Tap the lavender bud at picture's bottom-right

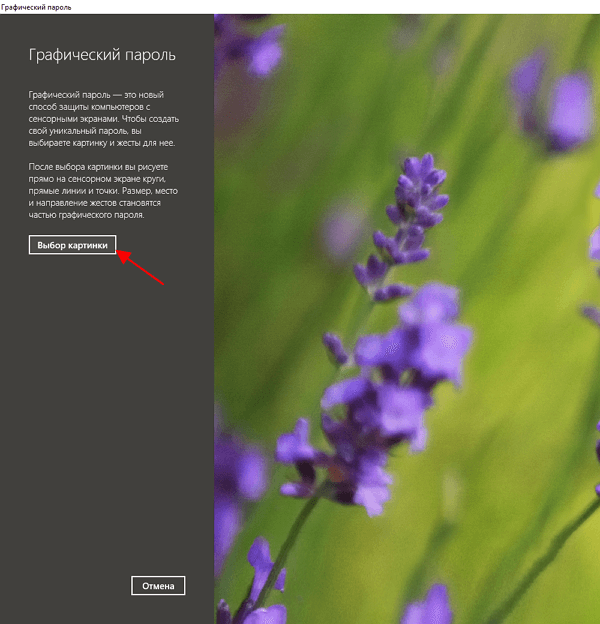tap(428, 606)
